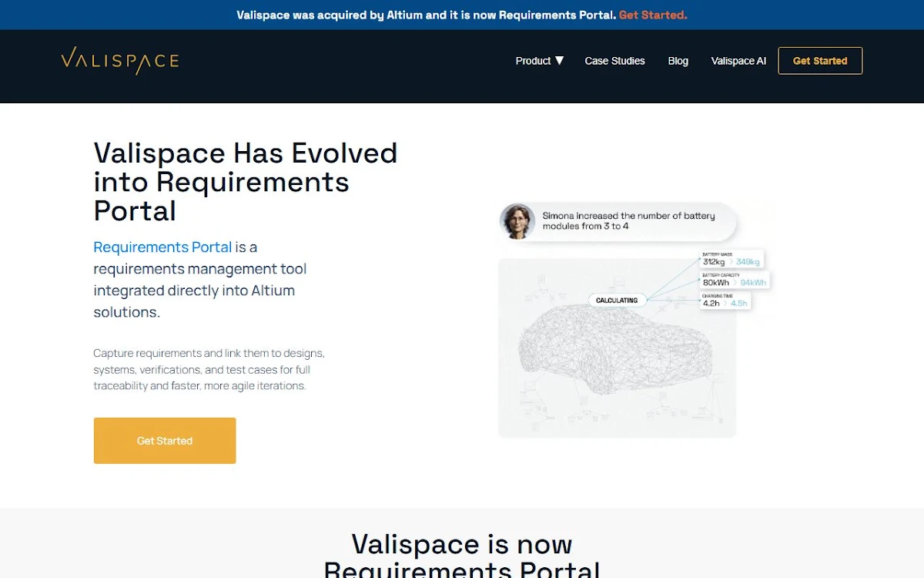Click Simona's avatar in the notification bubble

tap(517, 222)
